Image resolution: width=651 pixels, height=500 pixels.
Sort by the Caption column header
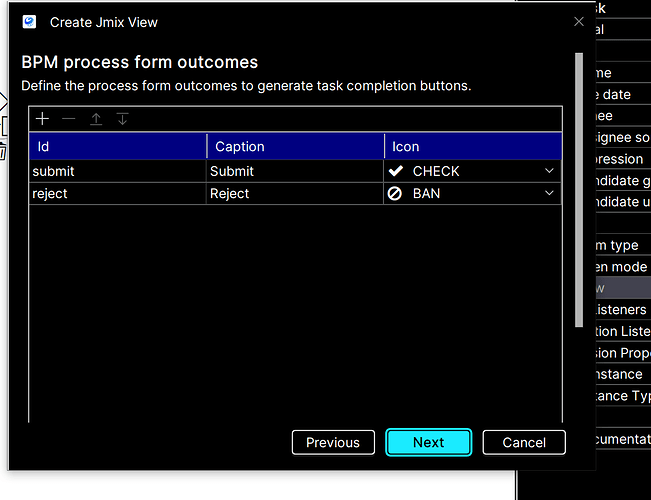[x=296, y=147]
